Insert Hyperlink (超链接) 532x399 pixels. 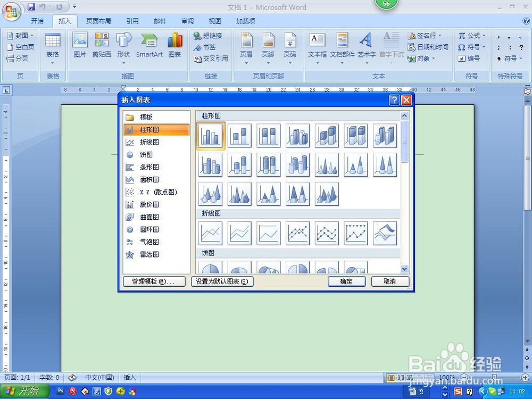click(x=207, y=36)
